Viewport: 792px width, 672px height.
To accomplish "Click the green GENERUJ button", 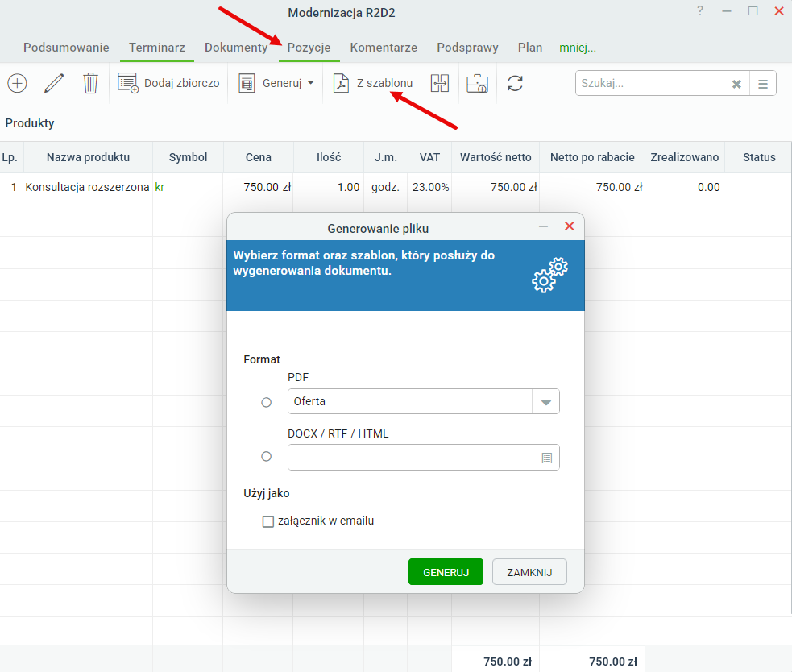I will (x=446, y=572).
